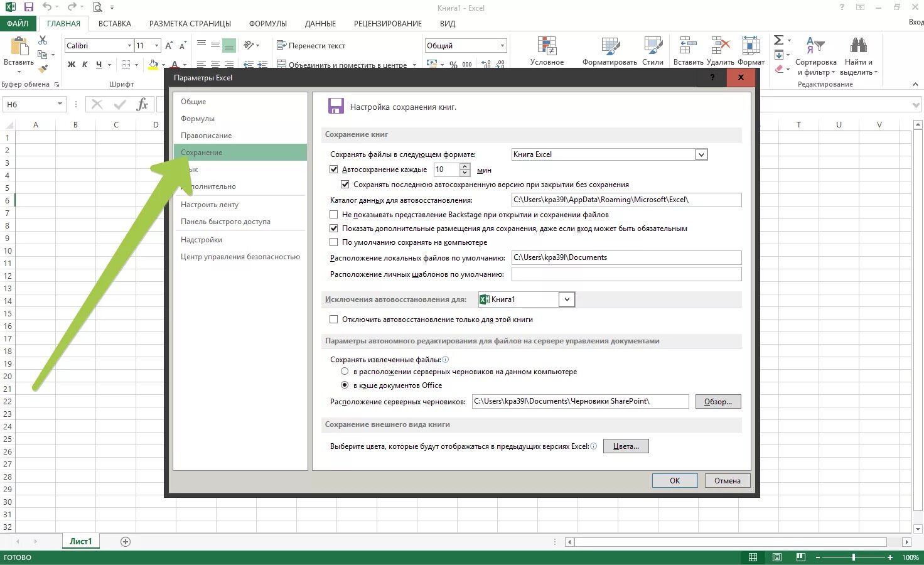Click the Cut scissors icon
This screenshot has width=924, height=565.
click(43, 40)
